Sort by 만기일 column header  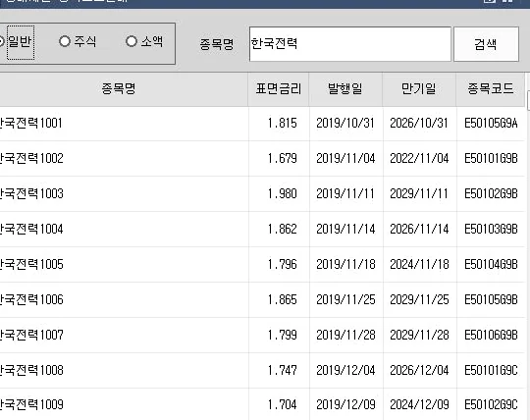[419, 89]
